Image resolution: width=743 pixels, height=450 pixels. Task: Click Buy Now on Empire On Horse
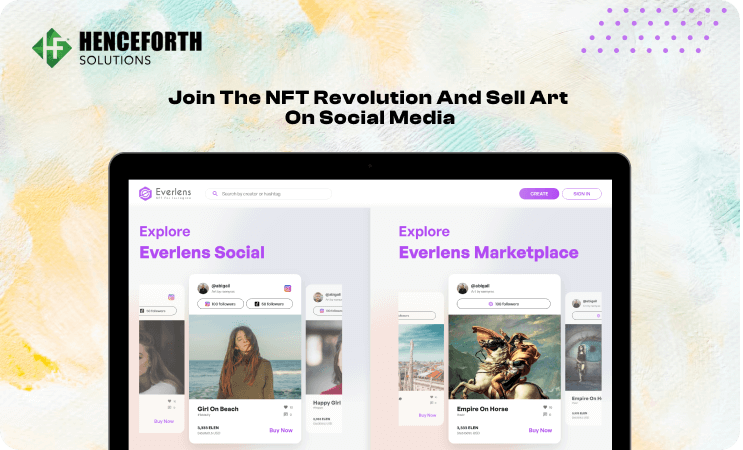[540, 430]
